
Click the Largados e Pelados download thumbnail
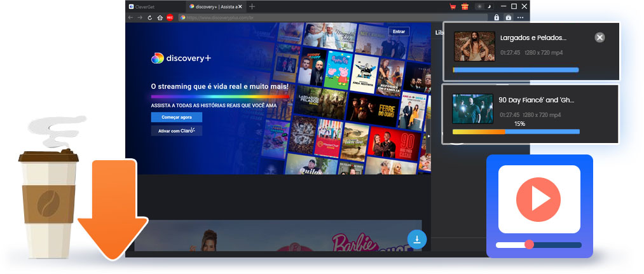[474, 46]
